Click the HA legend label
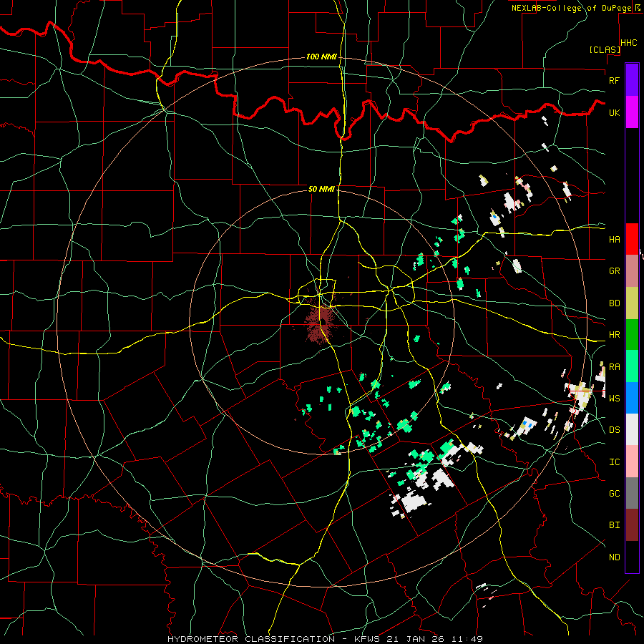Screen dimensions: 644x644 point(614,240)
